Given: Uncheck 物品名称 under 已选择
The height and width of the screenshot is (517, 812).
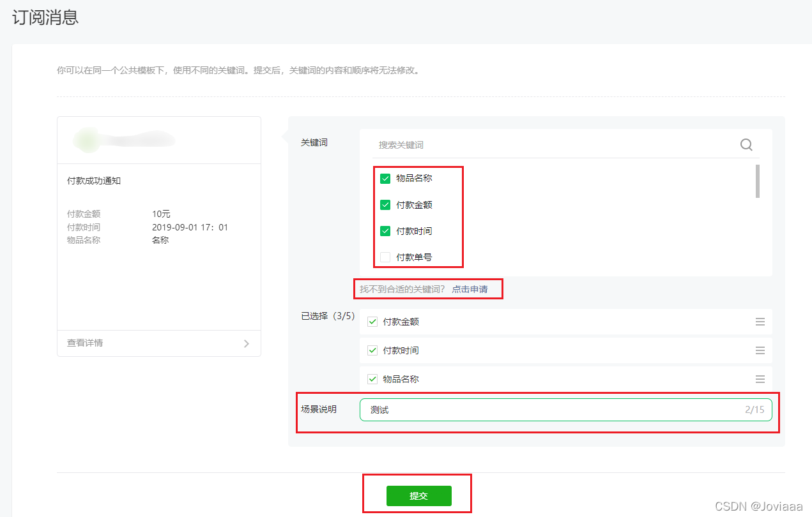Looking at the screenshot, I should pos(372,378).
